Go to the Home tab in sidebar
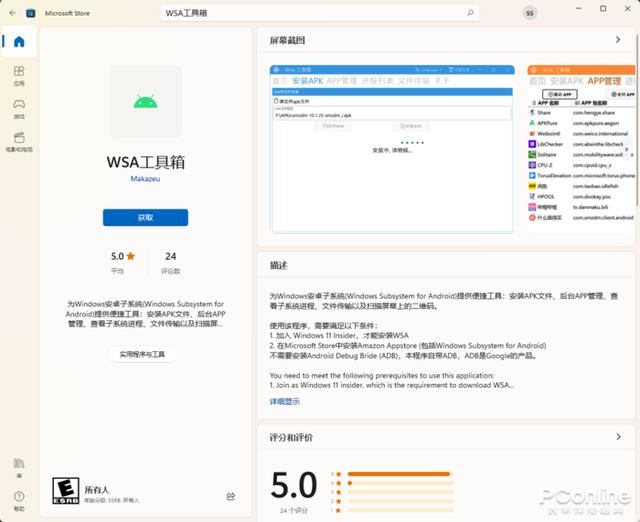Image resolution: width=640 pixels, height=522 pixels. tap(19, 43)
